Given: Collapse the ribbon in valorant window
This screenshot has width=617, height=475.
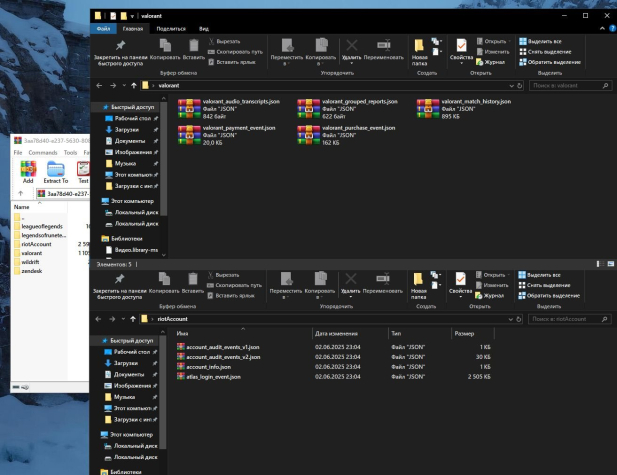Looking at the screenshot, I should 602,28.
